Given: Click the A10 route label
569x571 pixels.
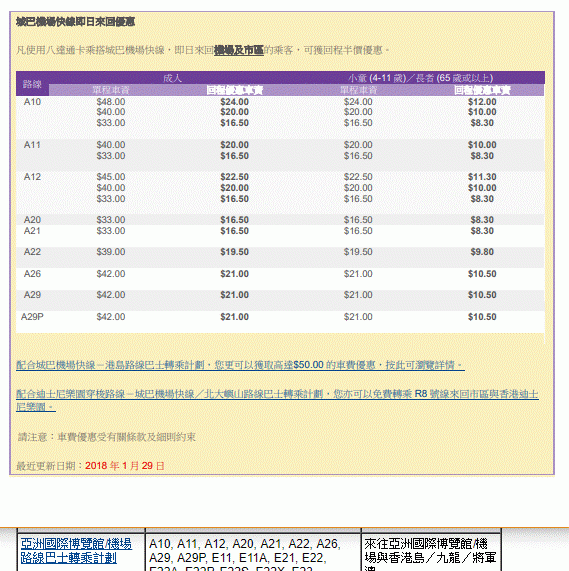Looking at the screenshot, I should (x=32, y=102).
